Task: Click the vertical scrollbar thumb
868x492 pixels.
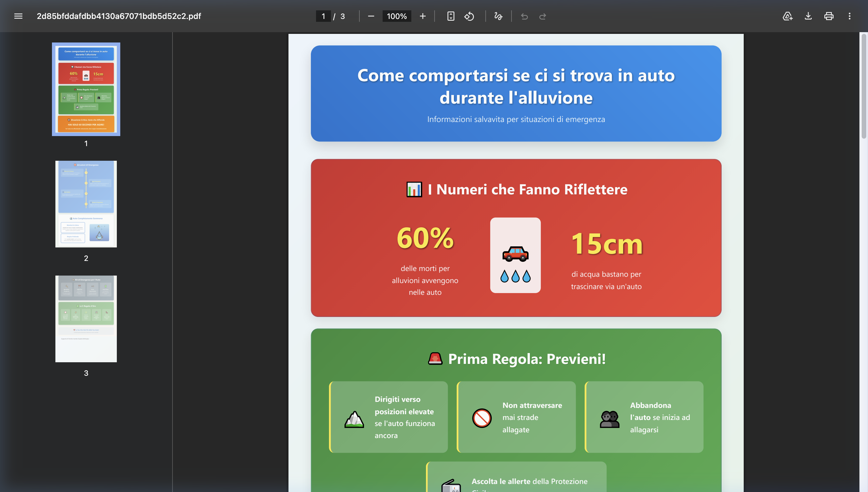Action: [864, 86]
